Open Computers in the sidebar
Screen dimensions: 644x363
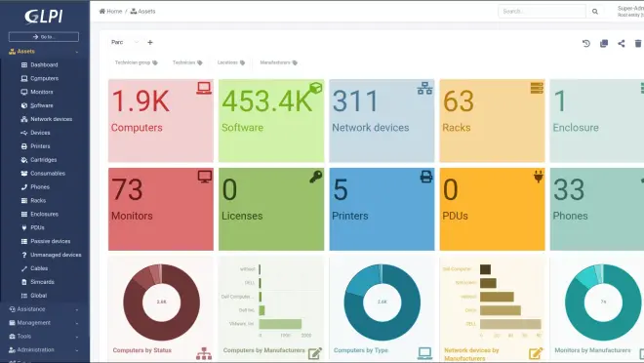tap(40, 78)
